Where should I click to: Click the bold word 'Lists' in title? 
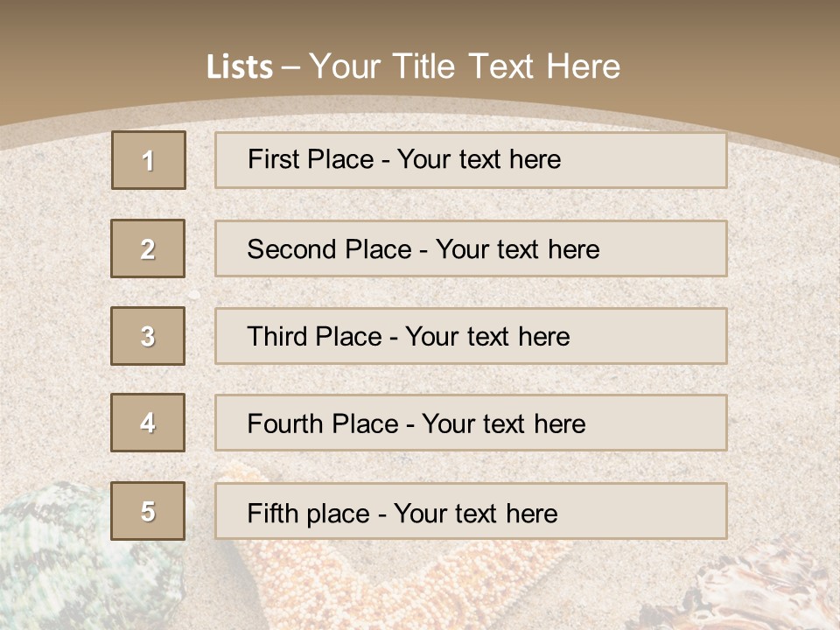click(x=239, y=67)
